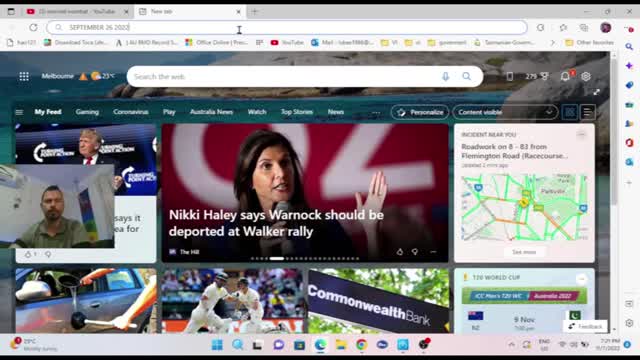
Task: Select the Australia News tab
Action: click(x=211, y=112)
